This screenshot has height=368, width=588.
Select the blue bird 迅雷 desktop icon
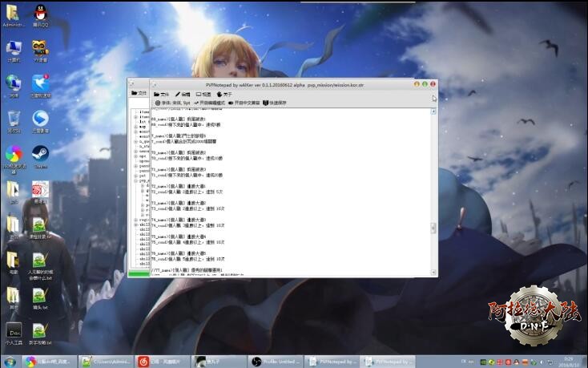[41, 87]
